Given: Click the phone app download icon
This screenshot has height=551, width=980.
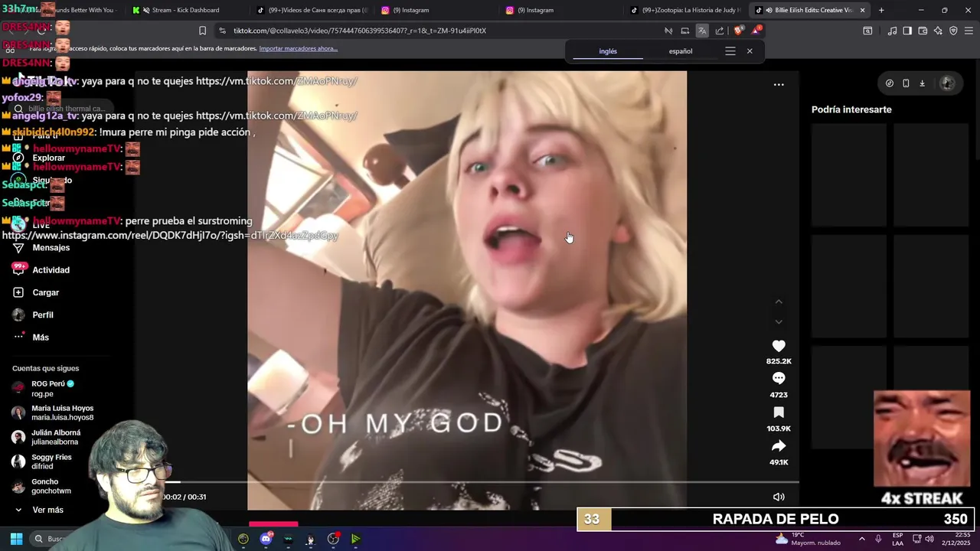Looking at the screenshot, I should [x=906, y=83].
